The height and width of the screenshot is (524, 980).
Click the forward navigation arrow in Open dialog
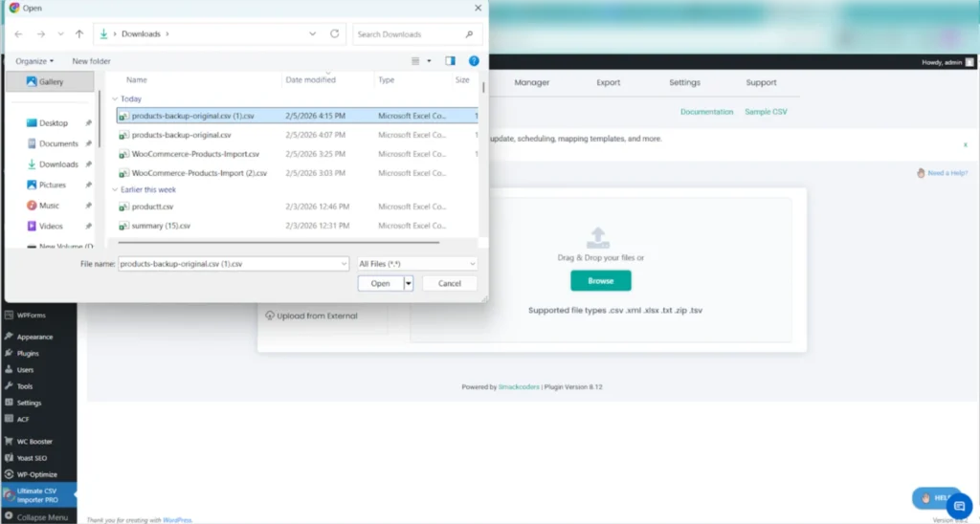pos(40,34)
